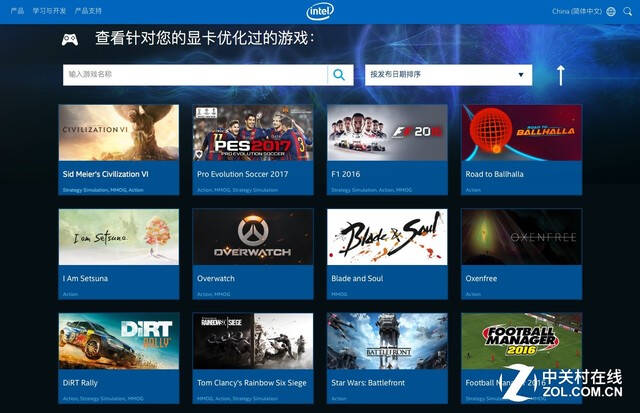The image size is (640, 413).
Task: Click genre tags under Civilization VI
Action: click(x=103, y=190)
